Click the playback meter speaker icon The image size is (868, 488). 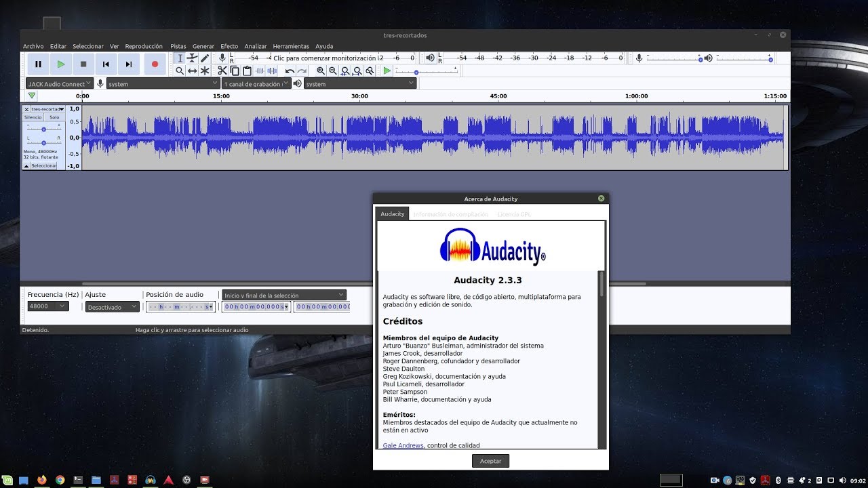pos(430,58)
